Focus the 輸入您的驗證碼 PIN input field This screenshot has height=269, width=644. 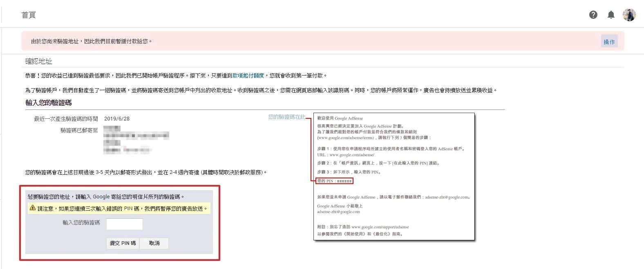(x=125, y=224)
